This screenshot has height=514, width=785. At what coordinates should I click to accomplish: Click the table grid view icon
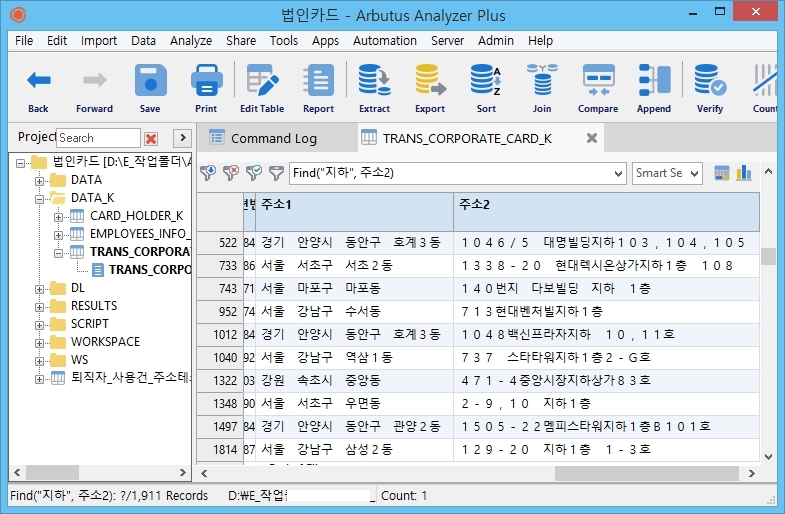[x=721, y=173]
